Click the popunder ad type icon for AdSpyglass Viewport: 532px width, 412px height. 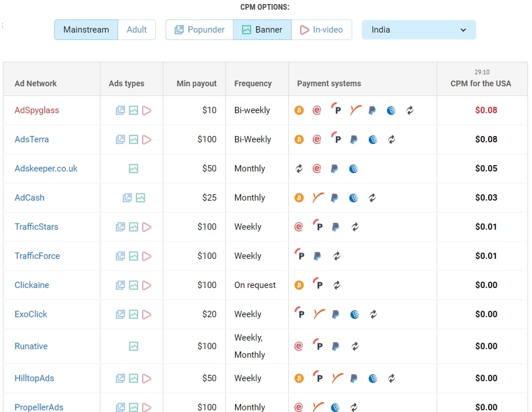(x=120, y=110)
